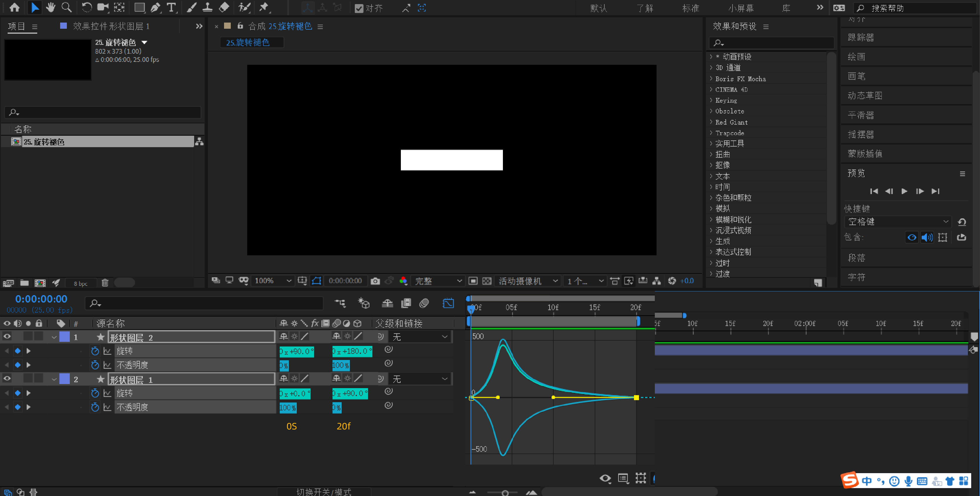This screenshot has width=980, height=496.
Task: Toggle visibility of 形状图层 1
Action: tap(7, 379)
